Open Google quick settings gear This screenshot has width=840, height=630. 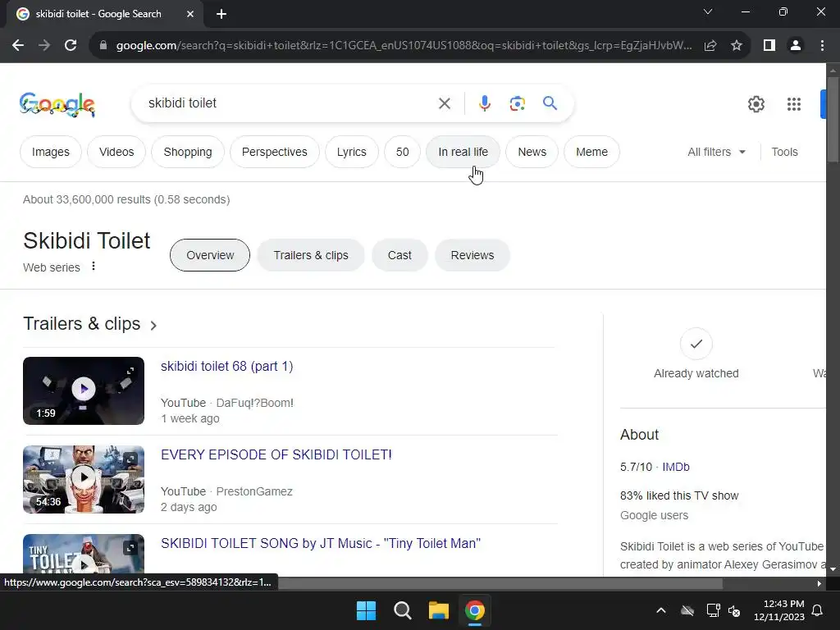[x=756, y=104]
